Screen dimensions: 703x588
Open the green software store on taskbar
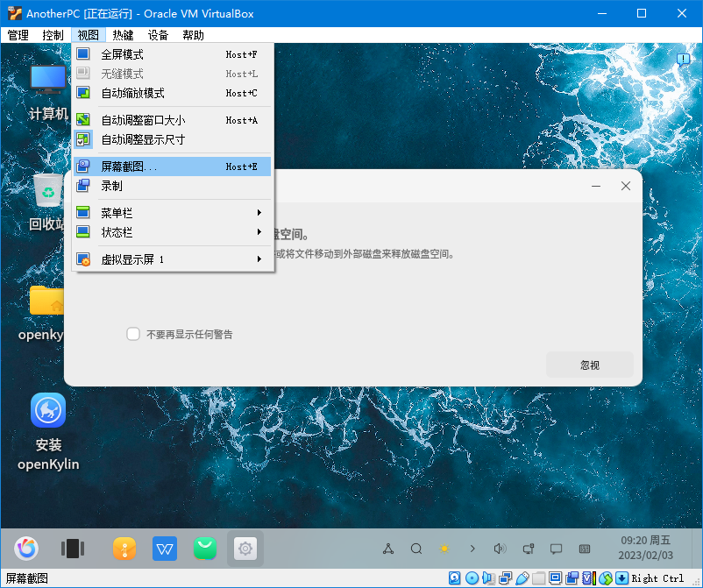tap(205, 548)
